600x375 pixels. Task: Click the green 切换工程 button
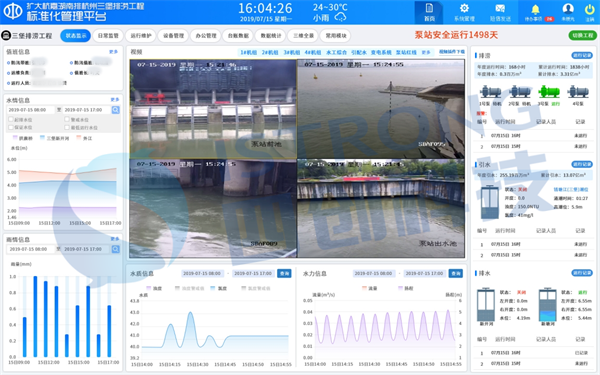pyautogui.click(x=583, y=35)
